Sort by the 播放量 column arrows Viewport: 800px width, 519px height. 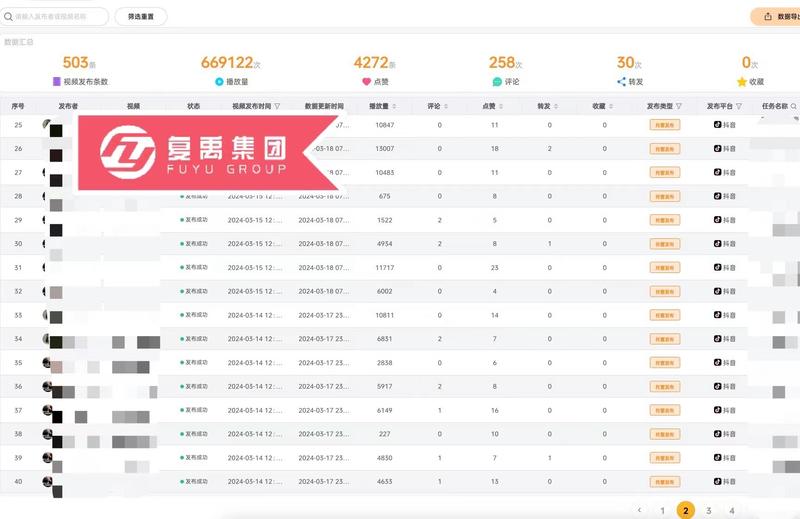pos(394,106)
